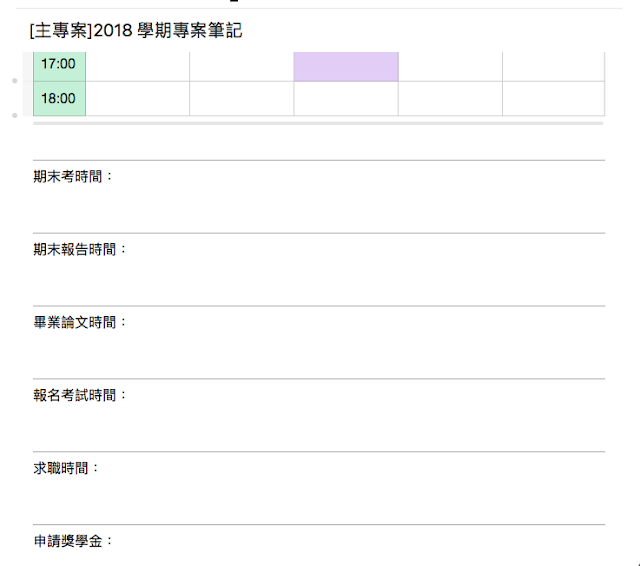Click the empty cell right of 18:00

coord(138,98)
